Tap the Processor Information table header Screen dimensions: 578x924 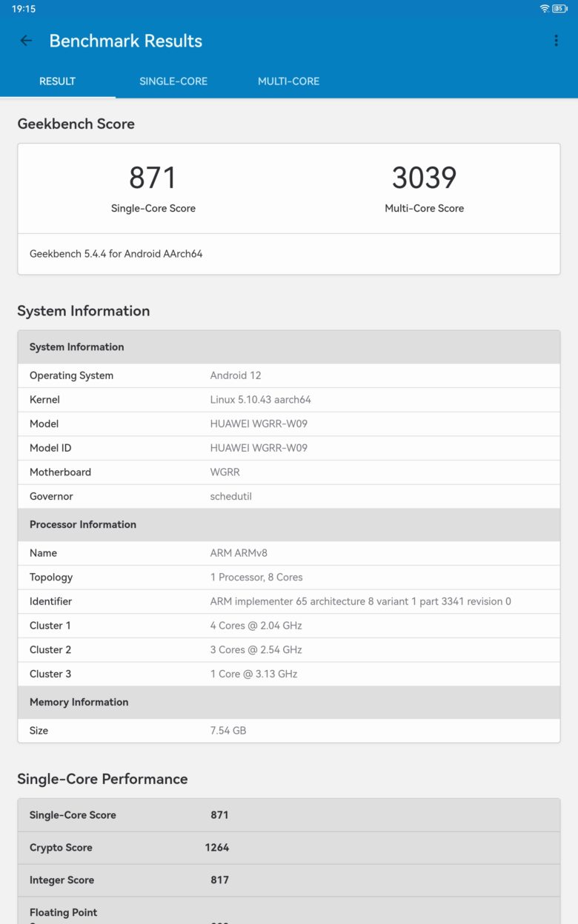[289, 524]
